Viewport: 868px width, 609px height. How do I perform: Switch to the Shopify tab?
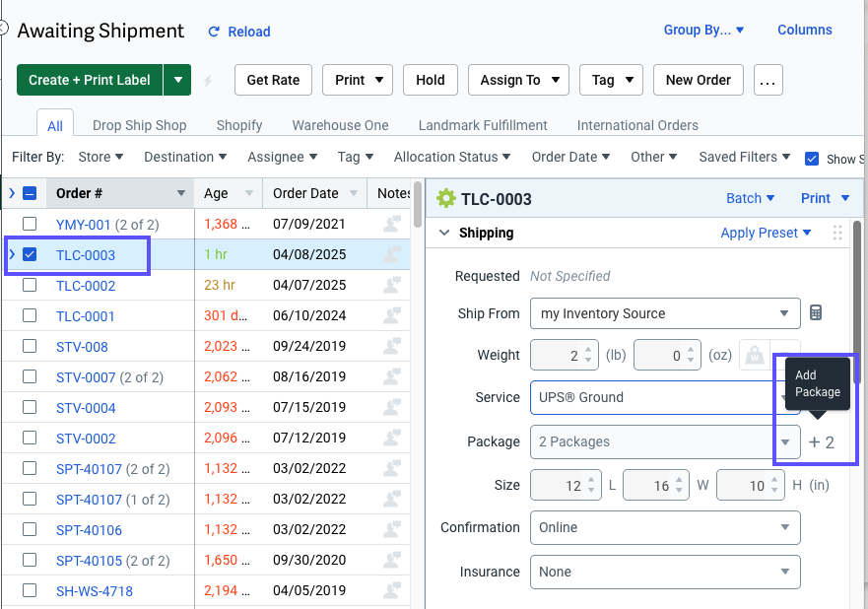[x=239, y=125]
